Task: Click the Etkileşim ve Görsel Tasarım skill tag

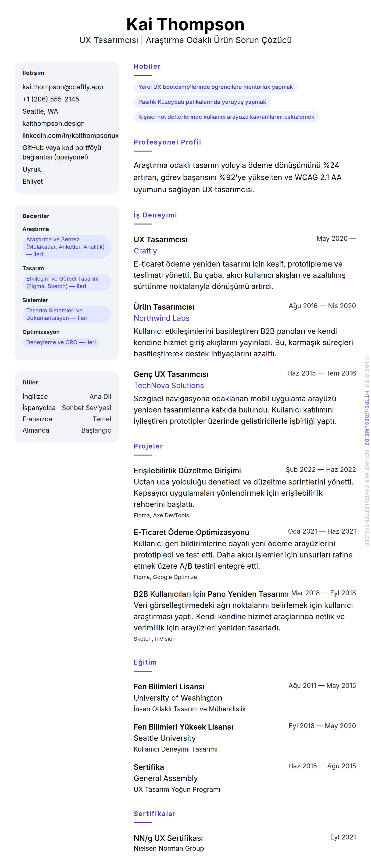Action: coord(66,282)
